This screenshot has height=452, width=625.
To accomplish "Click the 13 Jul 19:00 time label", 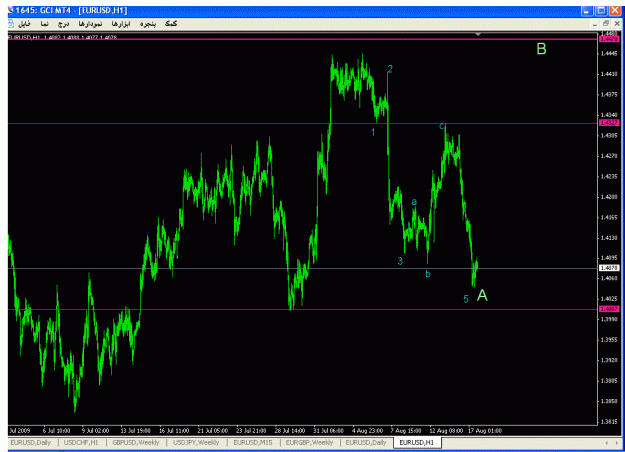I will [136, 430].
